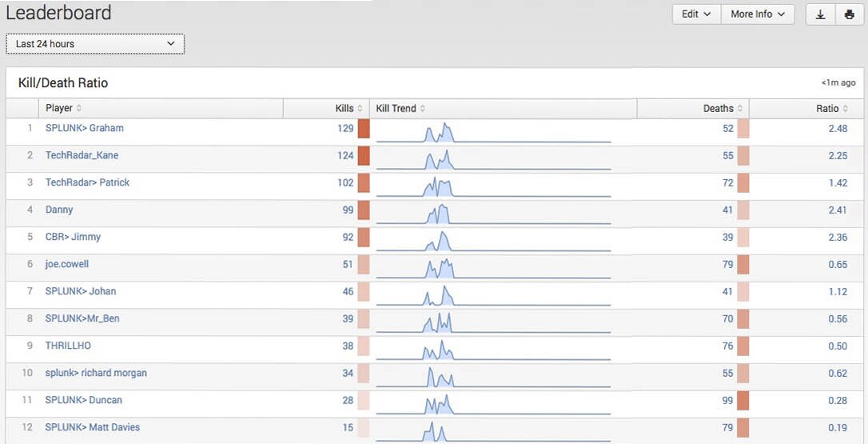
Task: Click Graham's dark red kills swatch
Action: point(364,129)
